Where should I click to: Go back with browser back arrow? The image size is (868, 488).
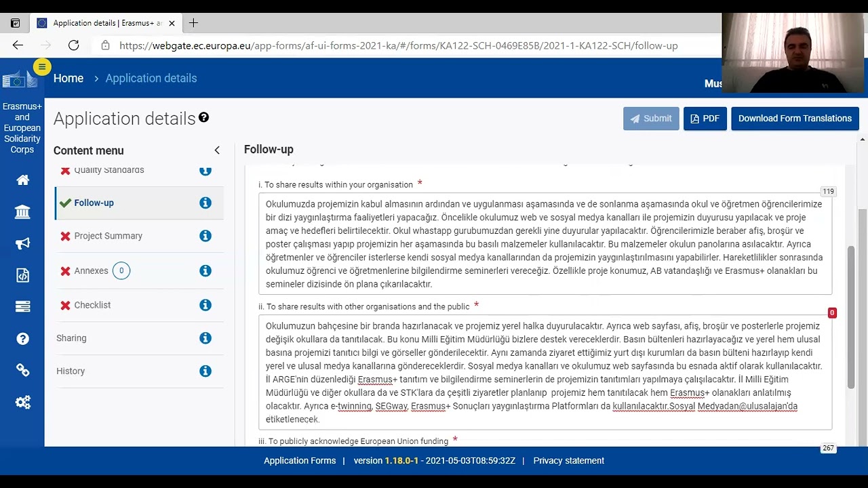click(x=18, y=45)
